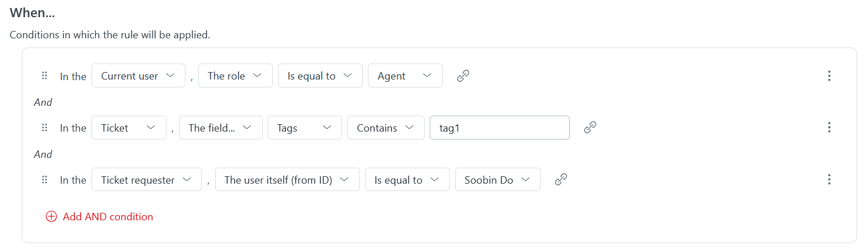Image resolution: width=868 pixels, height=250 pixels.
Task: Open the Current user dropdown
Action: click(x=138, y=76)
